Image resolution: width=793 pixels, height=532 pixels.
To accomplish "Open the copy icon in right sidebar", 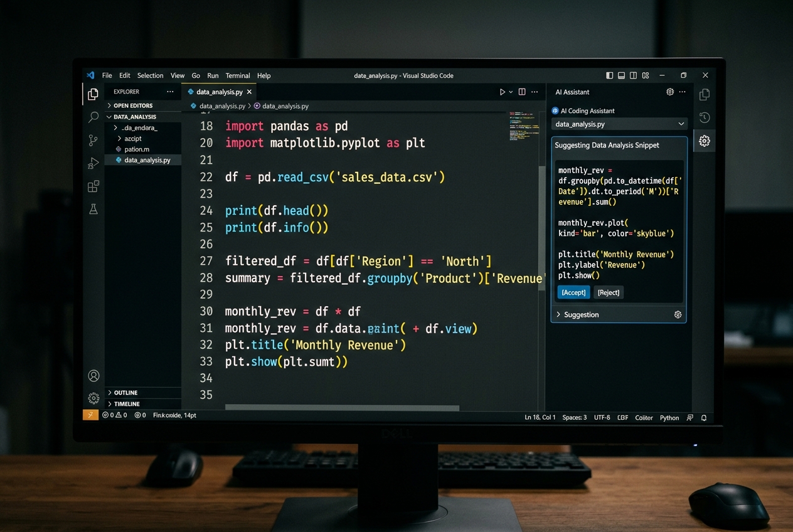I will pos(705,94).
